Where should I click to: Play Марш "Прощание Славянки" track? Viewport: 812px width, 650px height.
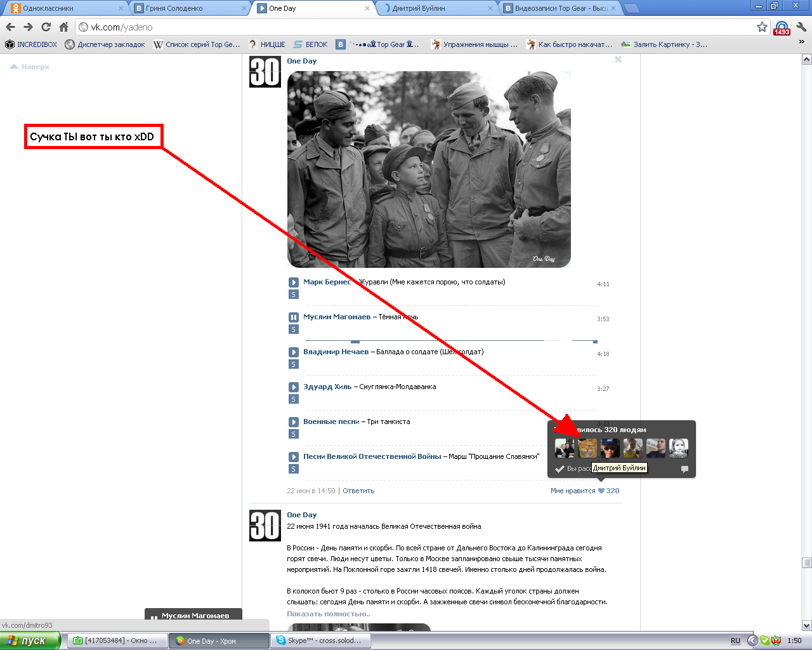(293, 457)
